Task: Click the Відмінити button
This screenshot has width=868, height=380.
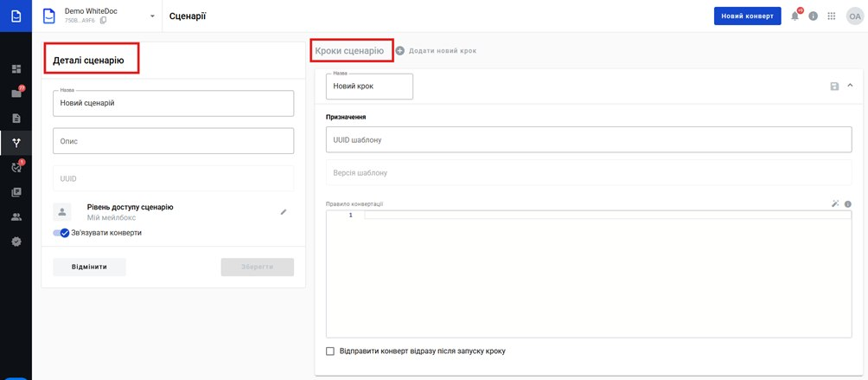Action: point(89,267)
